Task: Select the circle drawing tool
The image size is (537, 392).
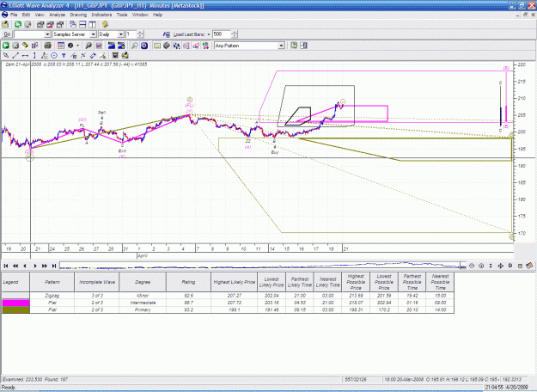Action: click(x=54, y=56)
